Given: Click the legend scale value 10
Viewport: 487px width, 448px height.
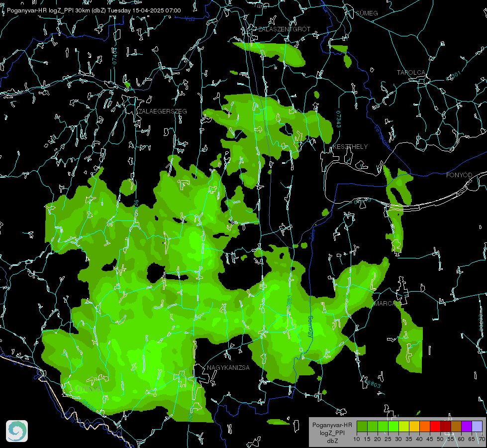Looking at the screenshot, I should point(357,439).
